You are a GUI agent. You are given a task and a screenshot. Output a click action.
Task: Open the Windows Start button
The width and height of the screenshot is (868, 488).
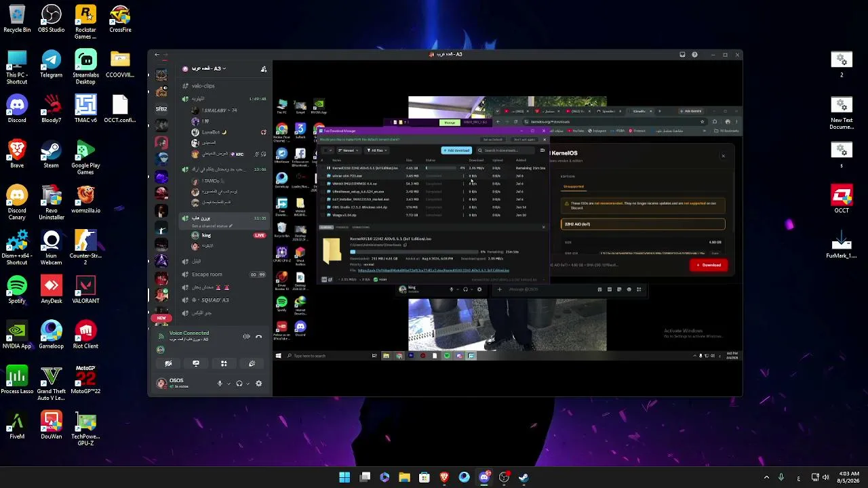pyautogui.click(x=344, y=477)
